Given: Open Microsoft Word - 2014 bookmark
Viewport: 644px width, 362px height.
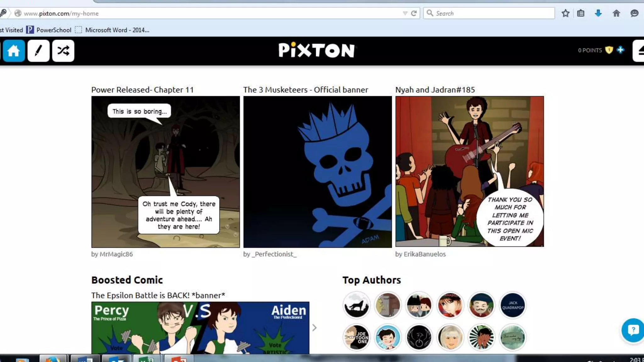Looking at the screenshot, I should (x=117, y=30).
